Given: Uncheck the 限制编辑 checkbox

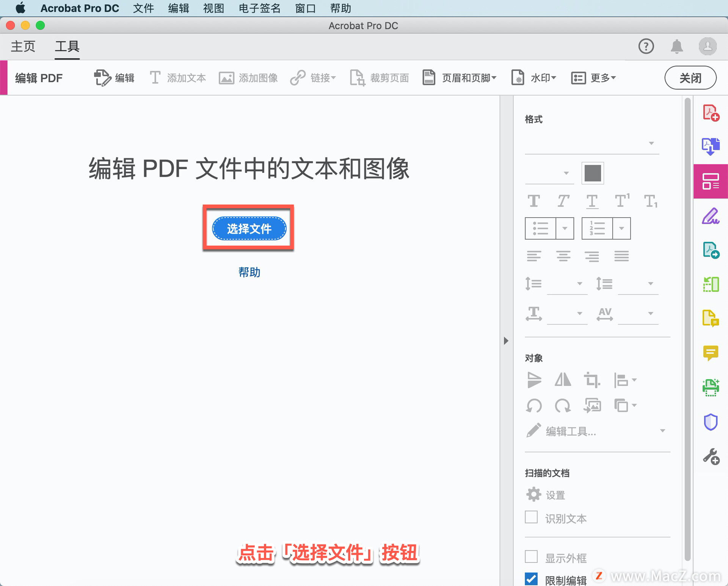Looking at the screenshot, I should click(x=531, y=579).
